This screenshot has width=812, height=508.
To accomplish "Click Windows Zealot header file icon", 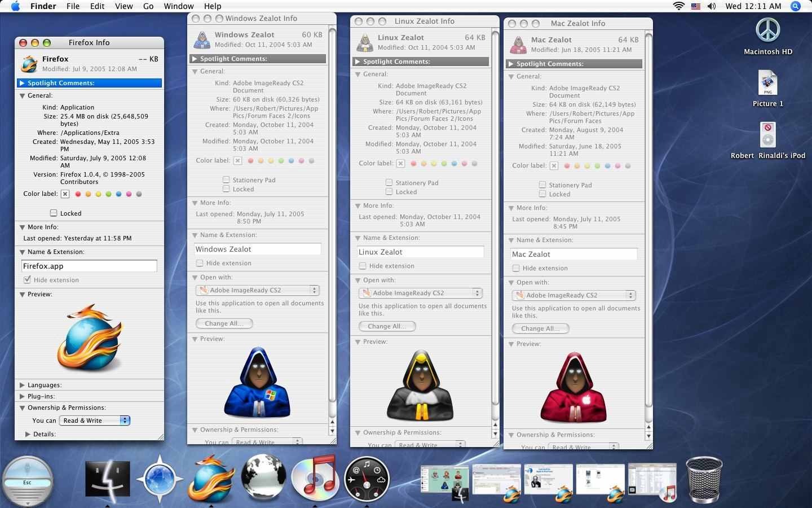I will (x=202, y=40).
